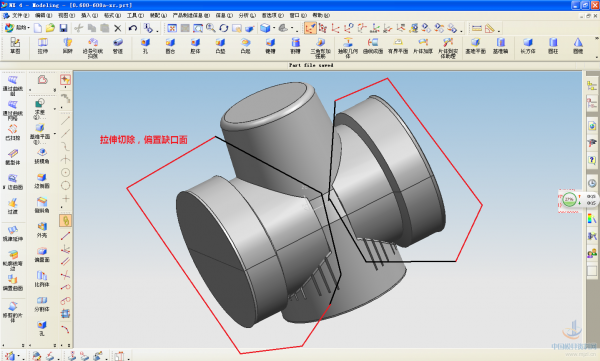Expand the left Datum Plane dropdown arrow
The height and width of the screenshot is (361, 600).
pos(55,134)
